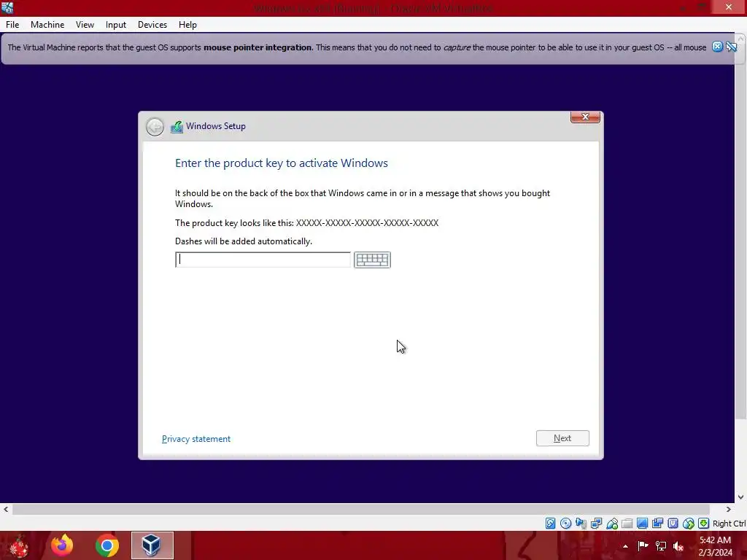
Task: Open the USB devices status icon
Action: click(612, 524)
